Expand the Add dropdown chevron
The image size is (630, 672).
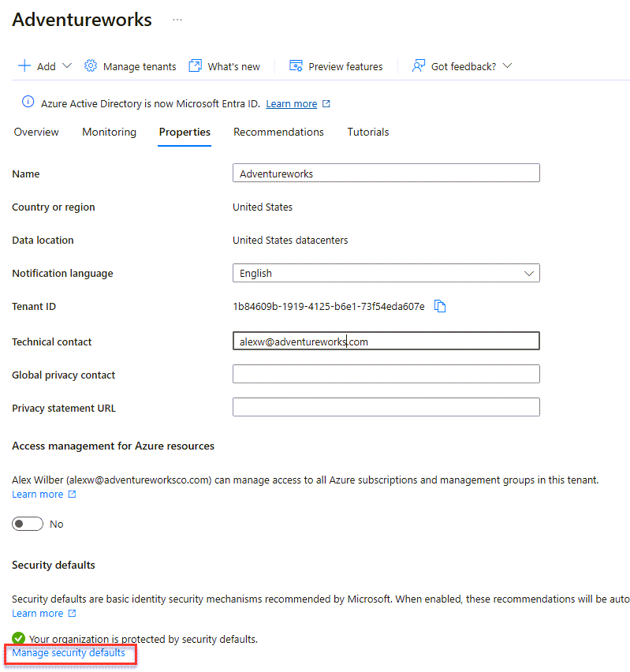click(67, 66)
